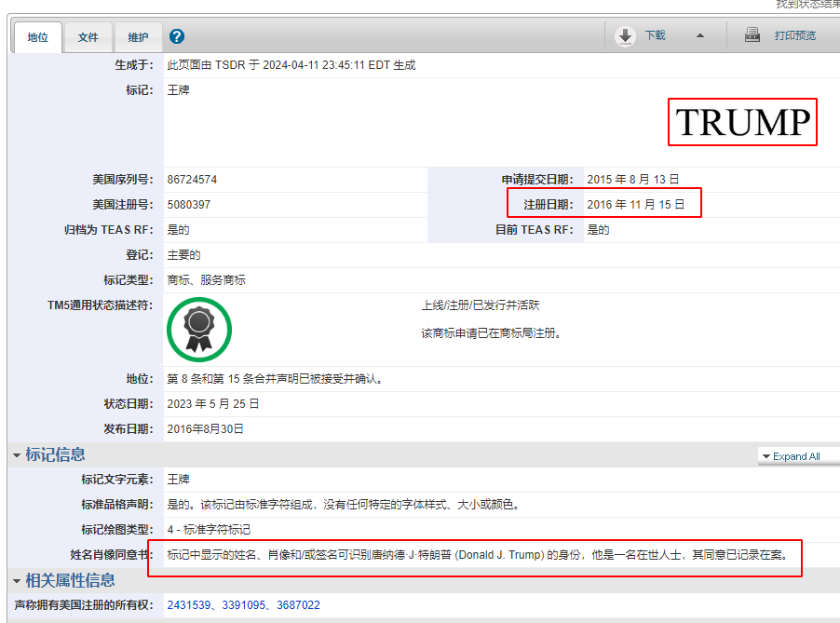Click the 主要的 register value
840x623 pixels.
click(x=183, y=255)
